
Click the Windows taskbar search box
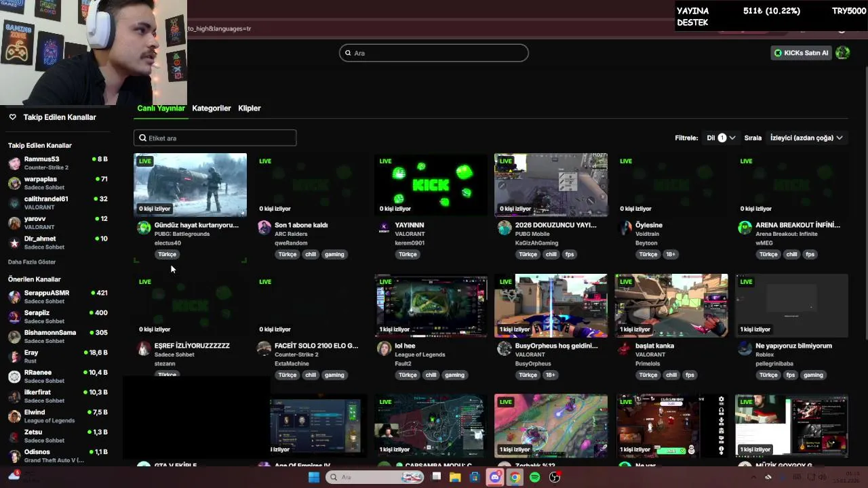[374, 477]
